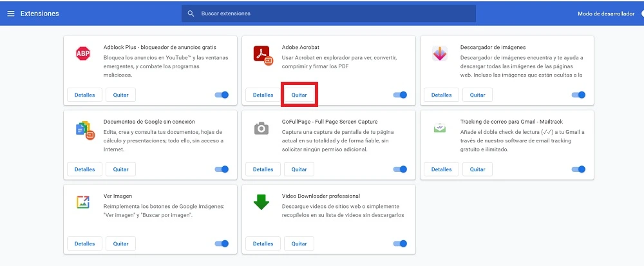
Task: Click GoFullPage description about captura de pantalla
Action: 338,141
